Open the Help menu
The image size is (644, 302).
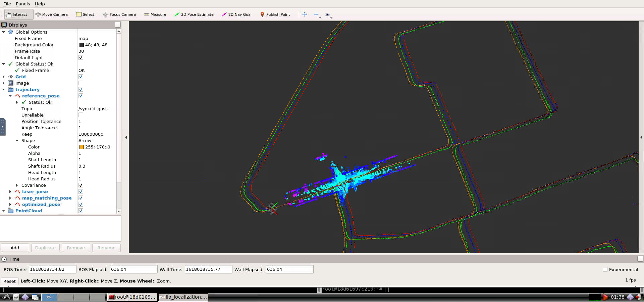(x=40, y=4)
